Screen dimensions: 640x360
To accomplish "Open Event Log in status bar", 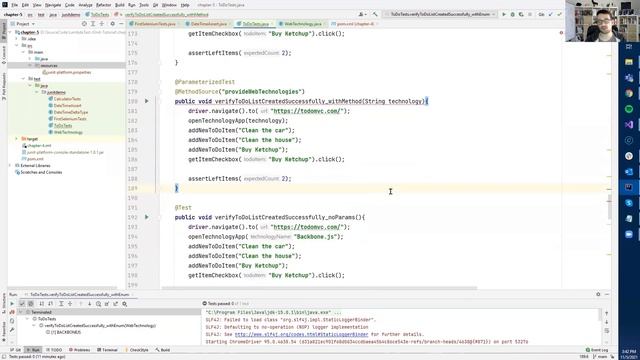I will tap(597, 350).
